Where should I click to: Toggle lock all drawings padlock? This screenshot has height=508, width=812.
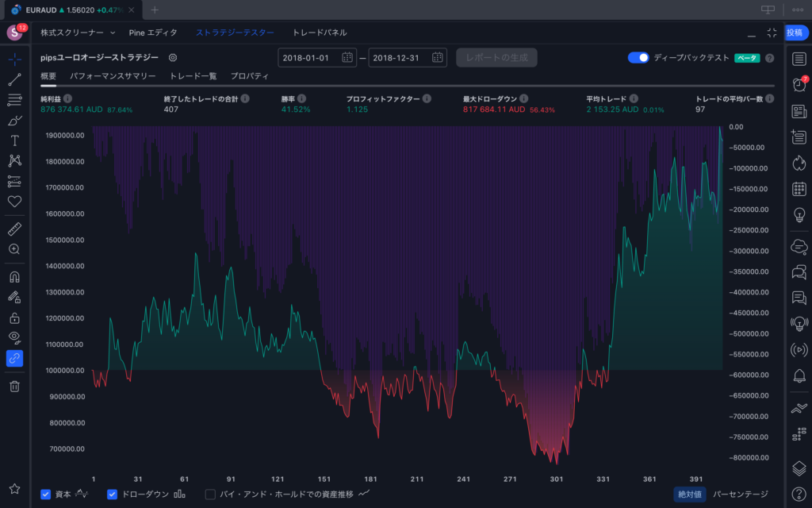(14, 317)
